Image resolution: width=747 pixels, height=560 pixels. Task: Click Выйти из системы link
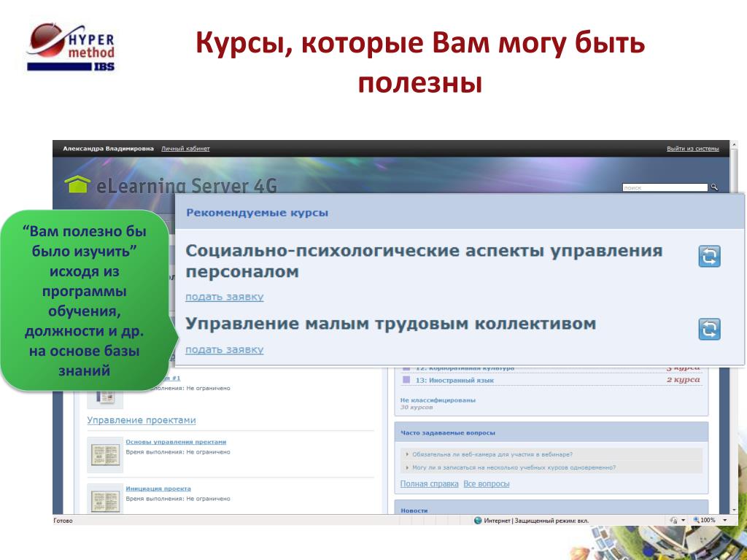click(693, 149)
